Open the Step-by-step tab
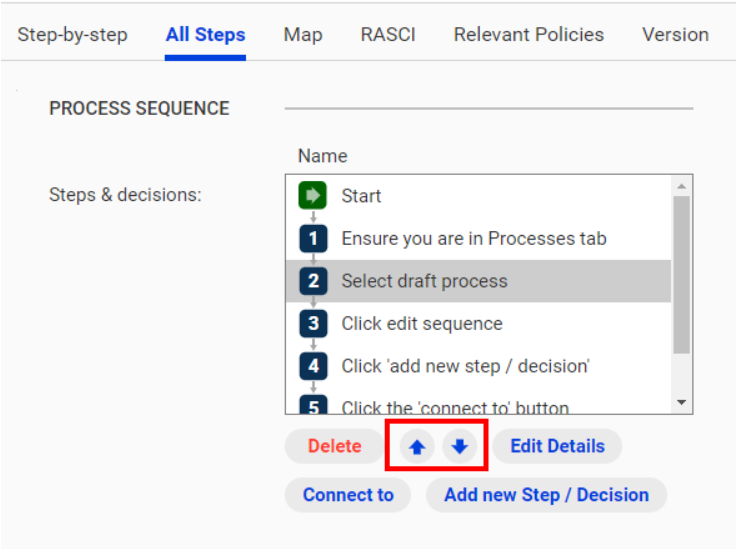This screenshot has height=549, width=736. 72,35
